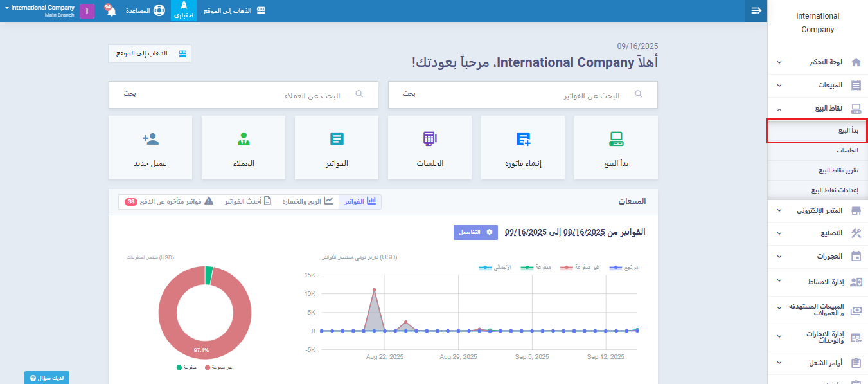Click the notification bell icon

click(x=111, y=11)
